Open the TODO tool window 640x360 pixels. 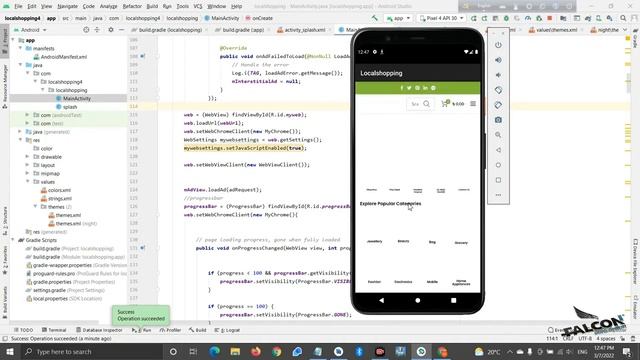[x=23, y=330]
